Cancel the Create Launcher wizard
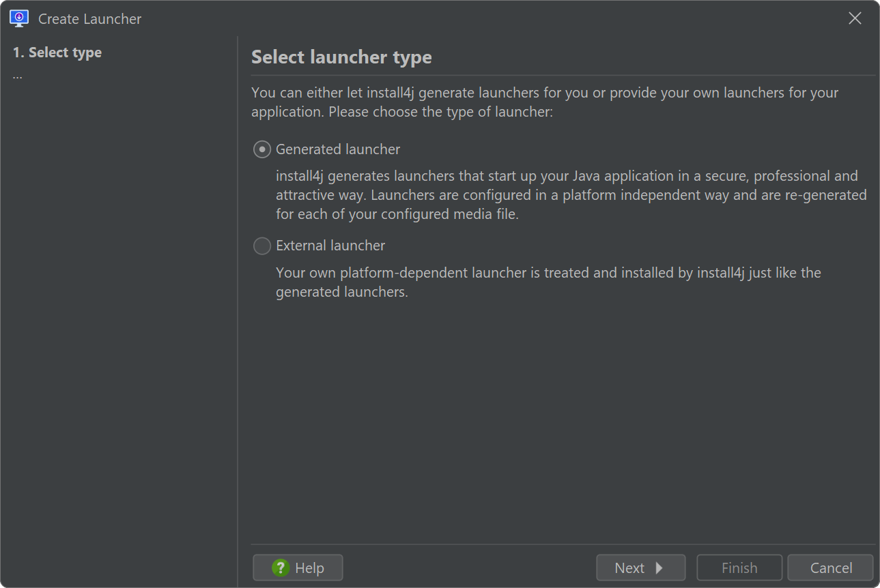Screen dimensions: 880x588 click(x=830, y=568)
